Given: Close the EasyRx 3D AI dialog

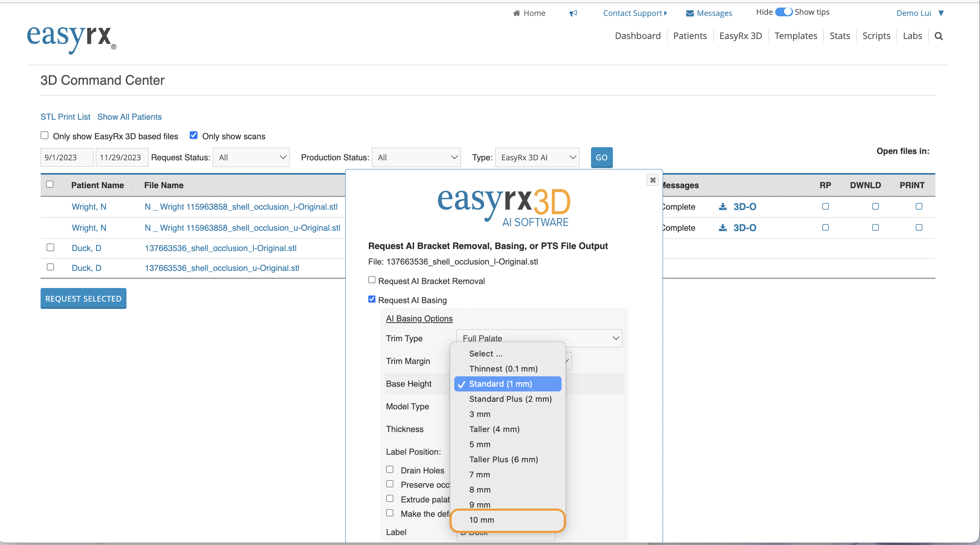Looking at the screenshot, I should [x=653, y=180].
